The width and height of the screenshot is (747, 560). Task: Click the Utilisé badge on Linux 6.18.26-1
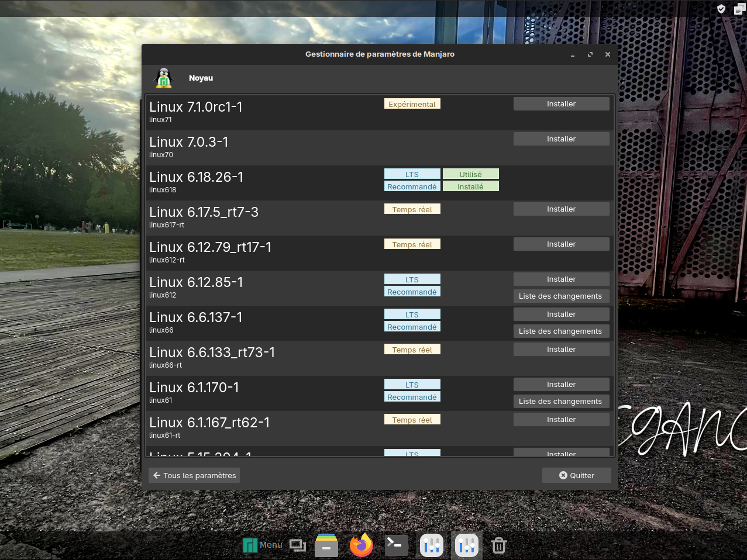pos(471,174)
